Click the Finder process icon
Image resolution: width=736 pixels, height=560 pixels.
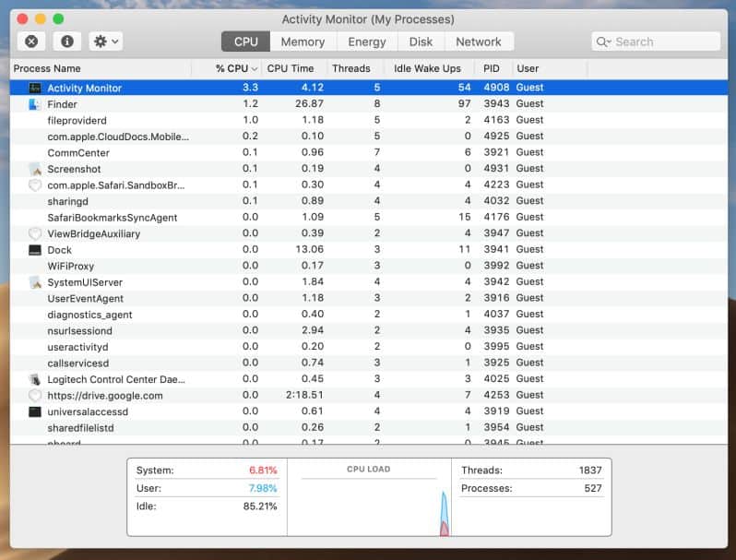(x=35, y=104)
